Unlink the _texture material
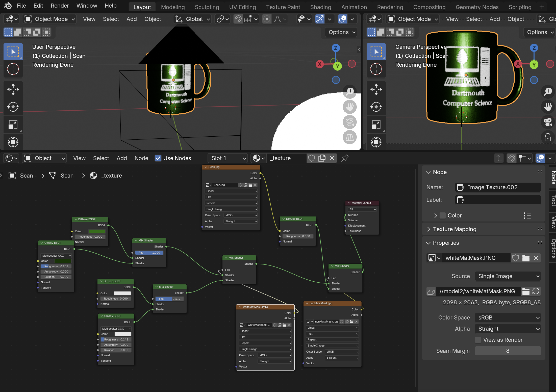 click(x=332, y=158)
